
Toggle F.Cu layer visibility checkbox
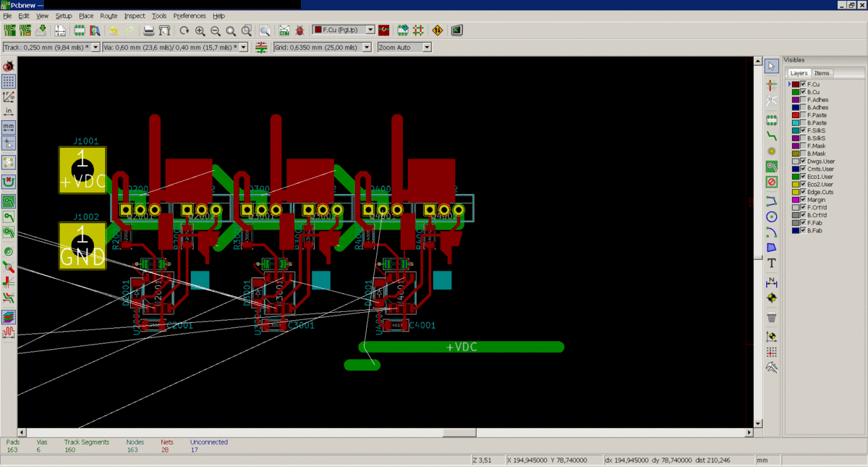803,84
